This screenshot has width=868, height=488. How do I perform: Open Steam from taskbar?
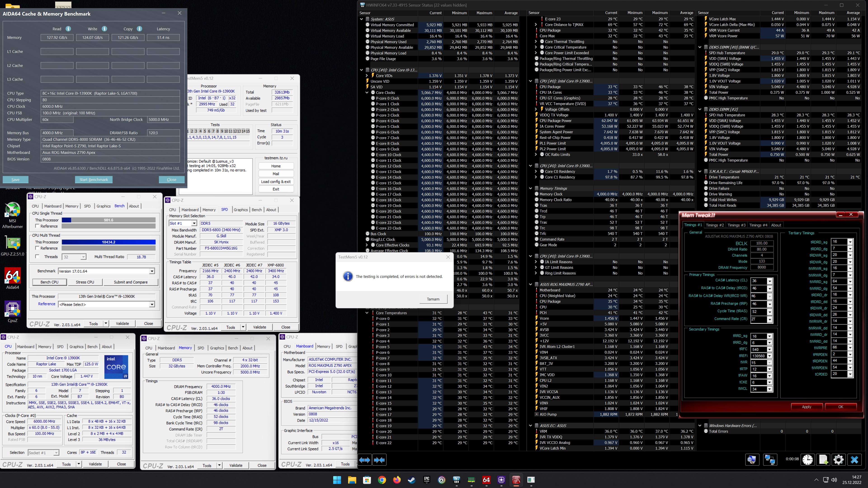tap(412, 480)
